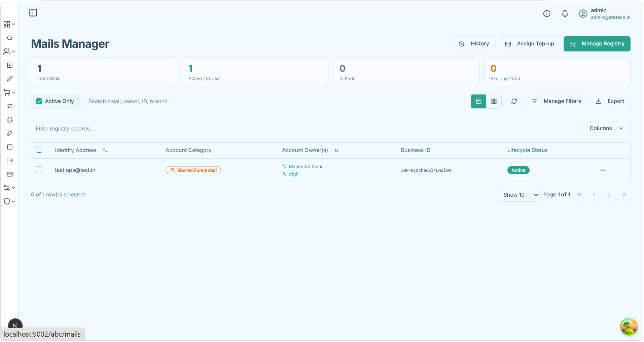Click the test.ops@test.in address
This screenshot has width=644, height=342.
coord(75,170)
